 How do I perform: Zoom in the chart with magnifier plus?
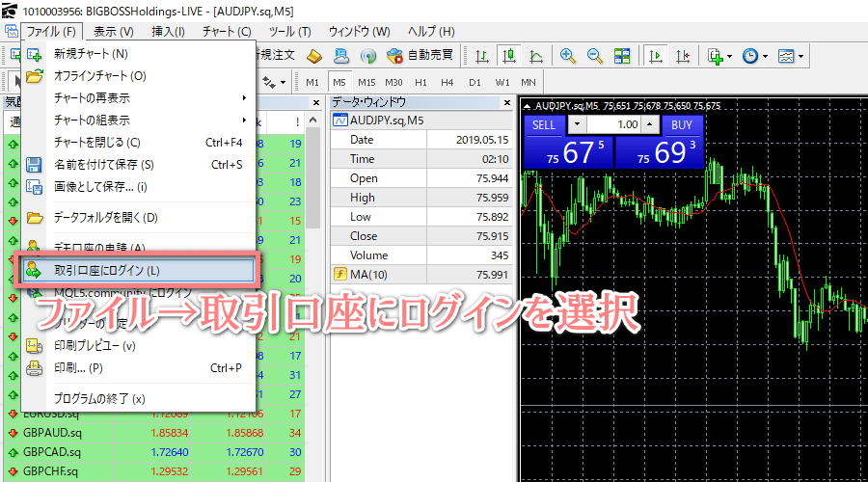567,56
